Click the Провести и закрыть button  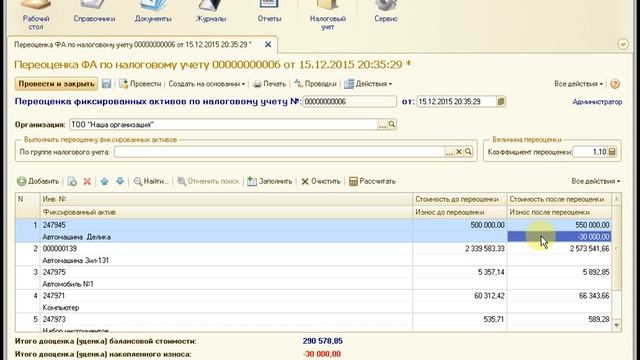(x=56, y=84)
